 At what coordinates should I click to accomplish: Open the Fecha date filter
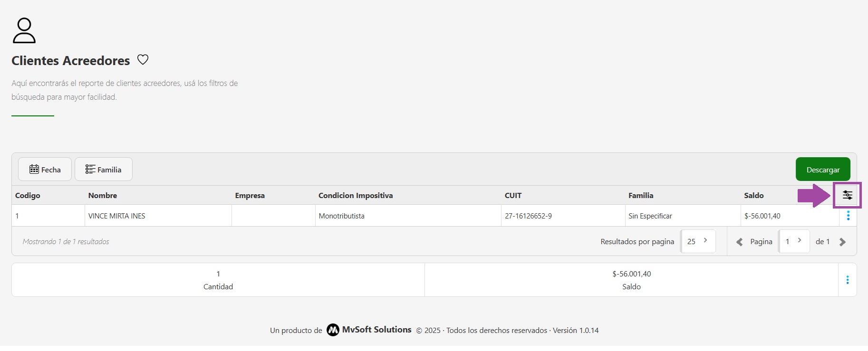(45, 170)
